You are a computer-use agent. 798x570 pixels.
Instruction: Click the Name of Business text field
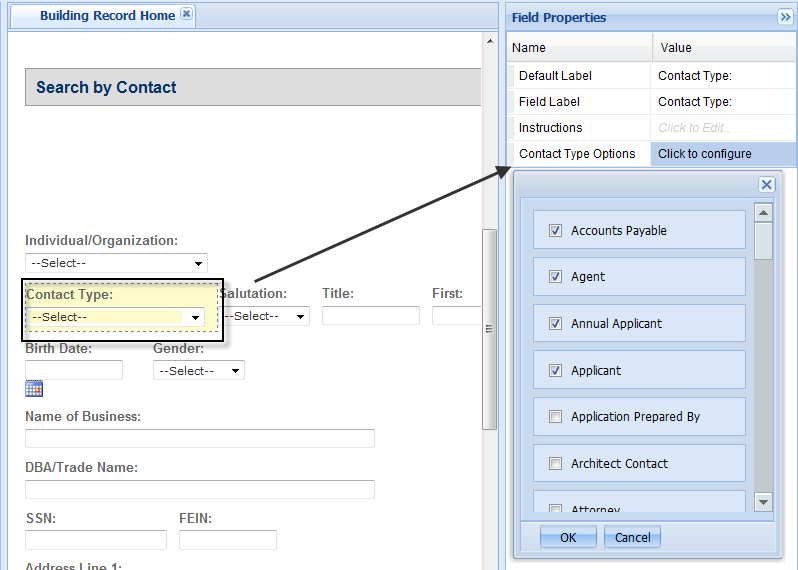[200, 439]
